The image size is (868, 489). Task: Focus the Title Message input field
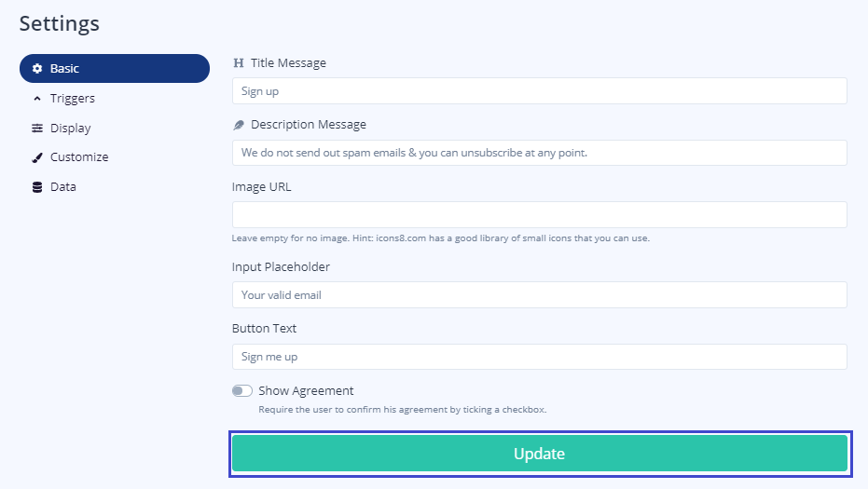point(539,91)
